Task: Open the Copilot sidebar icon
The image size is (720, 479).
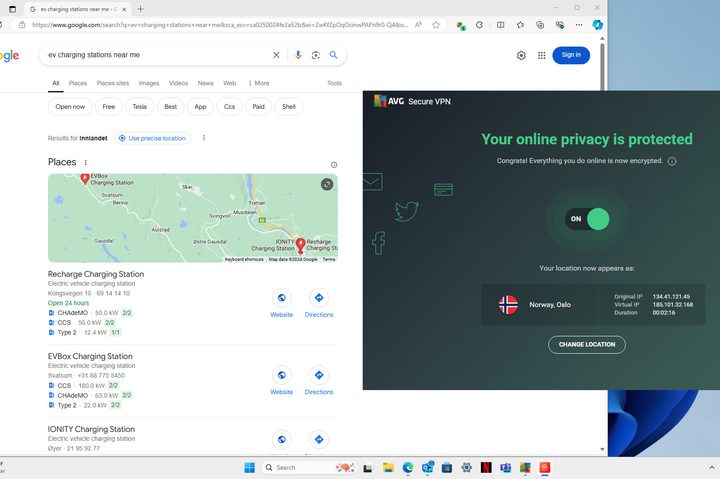Action: click(x=597, y=25)
